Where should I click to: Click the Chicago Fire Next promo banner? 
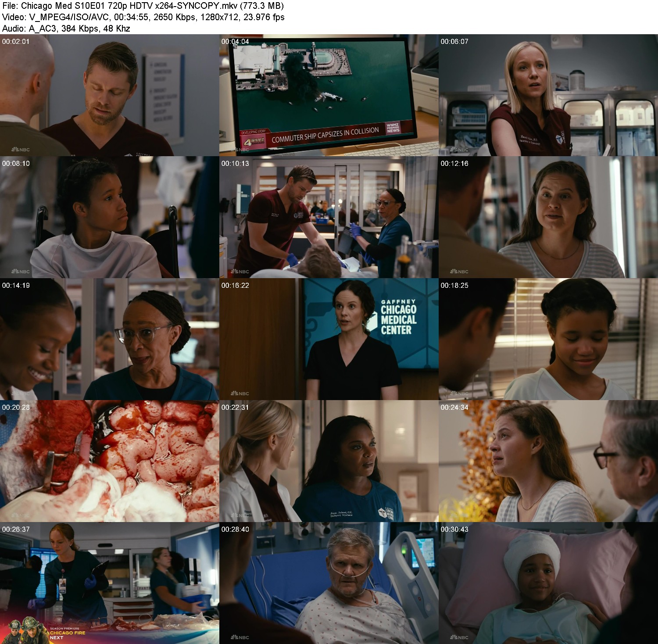(x=44, y=630)
